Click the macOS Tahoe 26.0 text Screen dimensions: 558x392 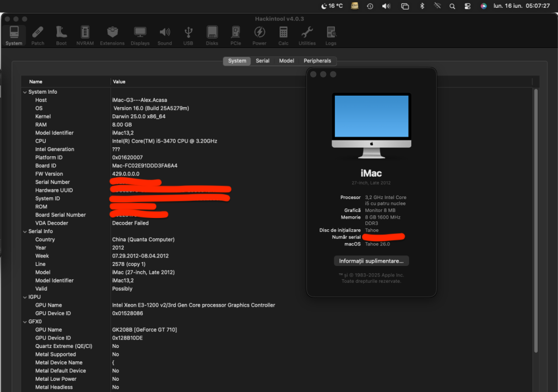[377, 244]
